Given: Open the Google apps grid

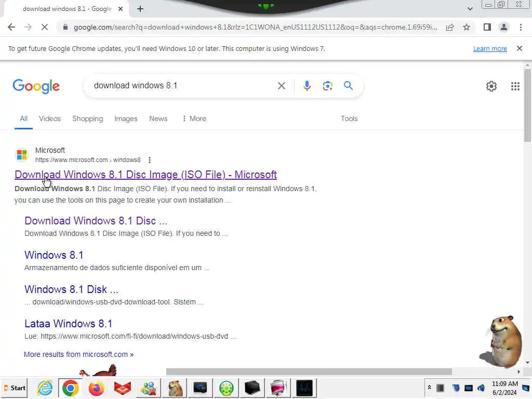Looking at the screenshot, I should point(515,86).
